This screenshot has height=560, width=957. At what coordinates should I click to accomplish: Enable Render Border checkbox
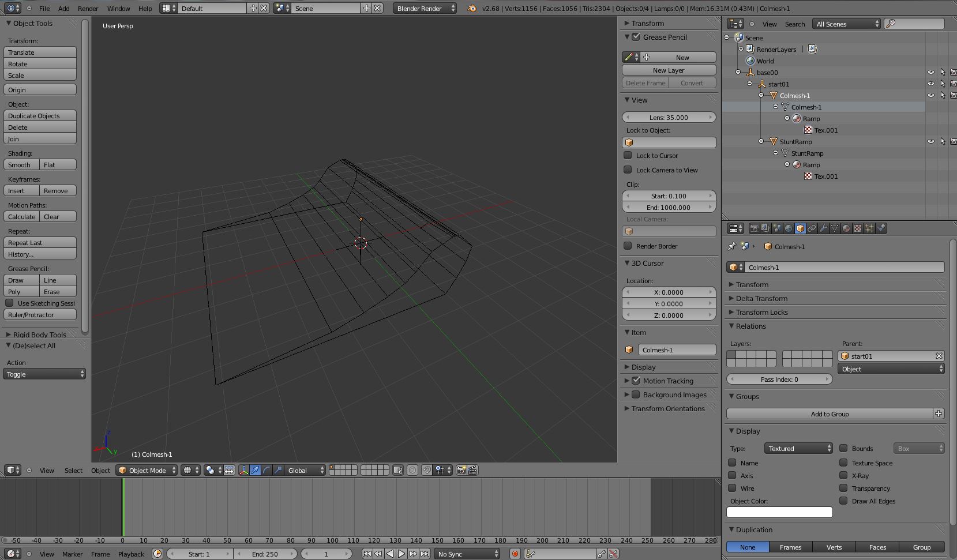point(628,246)
